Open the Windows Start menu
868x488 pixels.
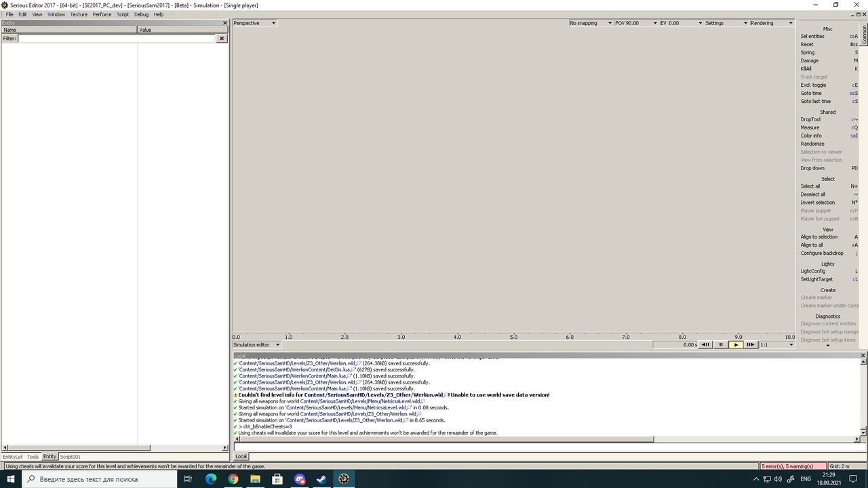[11, 479]
